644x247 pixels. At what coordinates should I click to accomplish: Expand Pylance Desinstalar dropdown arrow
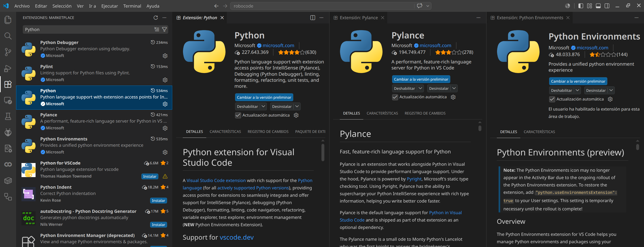click(454, 88)
